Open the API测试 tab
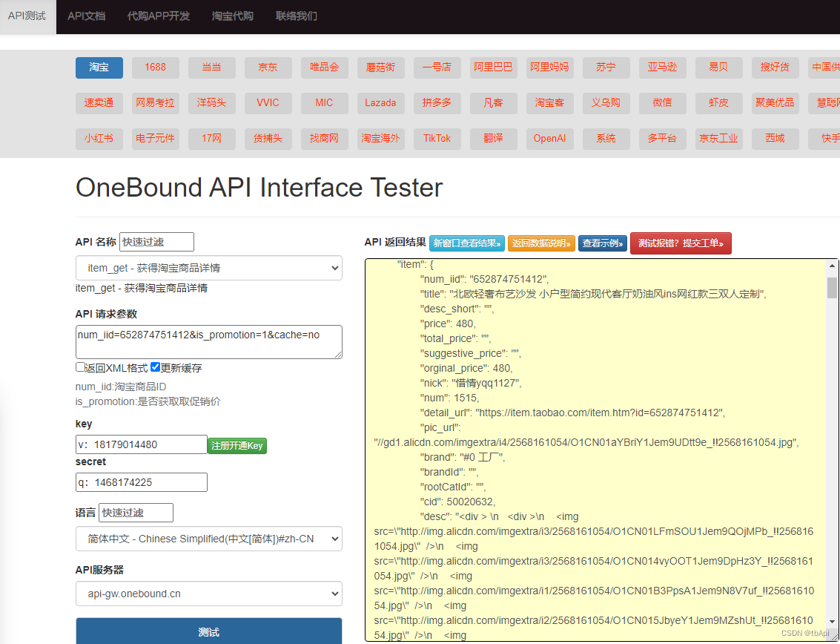 [x=27, y=16]
